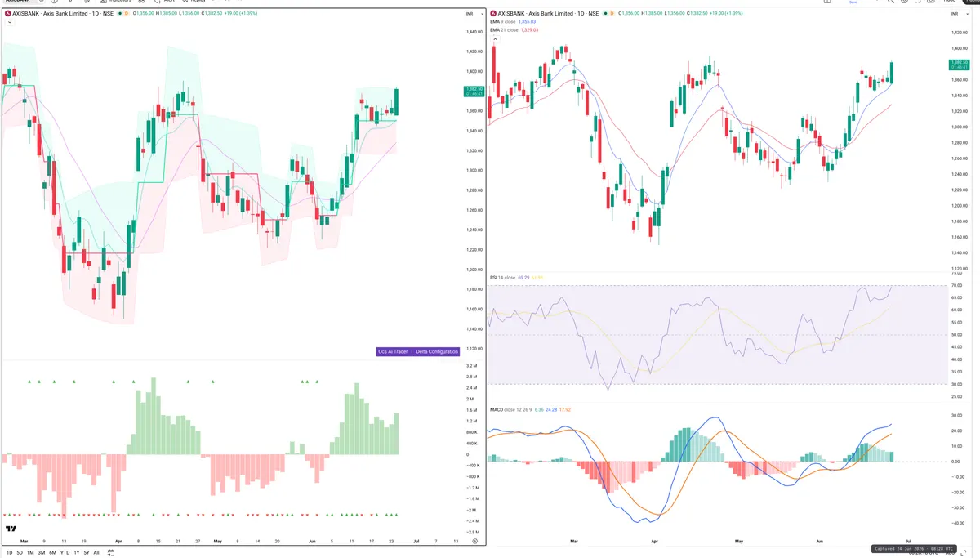Image resolution: width=980 pixels, height=558 pixels.
Task: Expand legend chevron under left chart title
Action: 8,22
